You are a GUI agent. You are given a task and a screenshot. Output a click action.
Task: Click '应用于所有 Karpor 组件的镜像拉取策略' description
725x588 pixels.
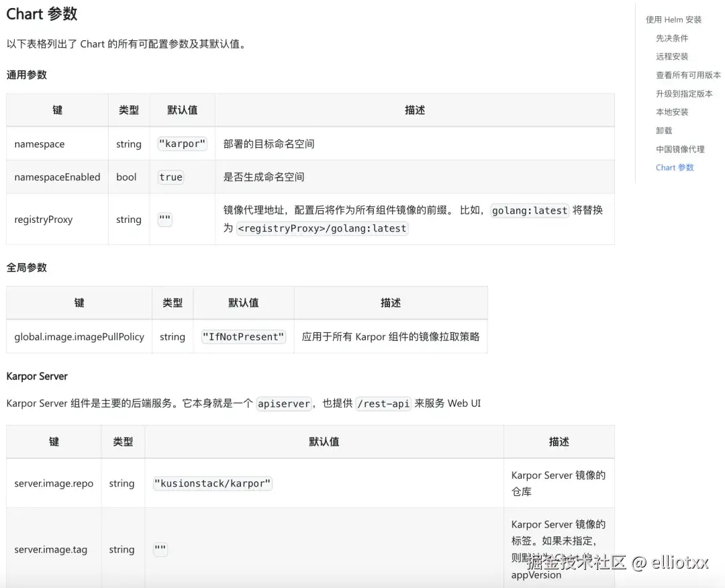tap(391, 337)
